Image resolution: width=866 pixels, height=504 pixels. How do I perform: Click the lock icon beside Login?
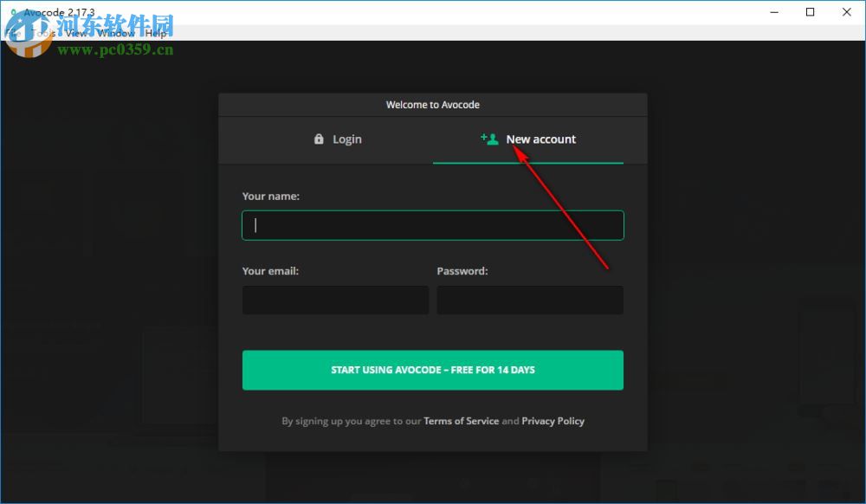click(x=319, y=139)
